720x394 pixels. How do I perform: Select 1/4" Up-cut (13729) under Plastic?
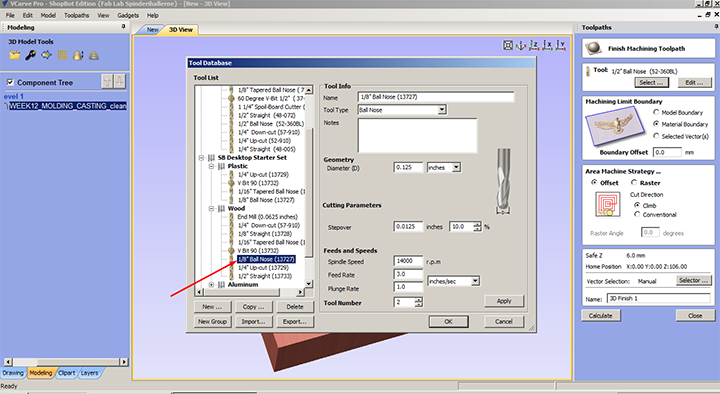[x=263, y=174]
